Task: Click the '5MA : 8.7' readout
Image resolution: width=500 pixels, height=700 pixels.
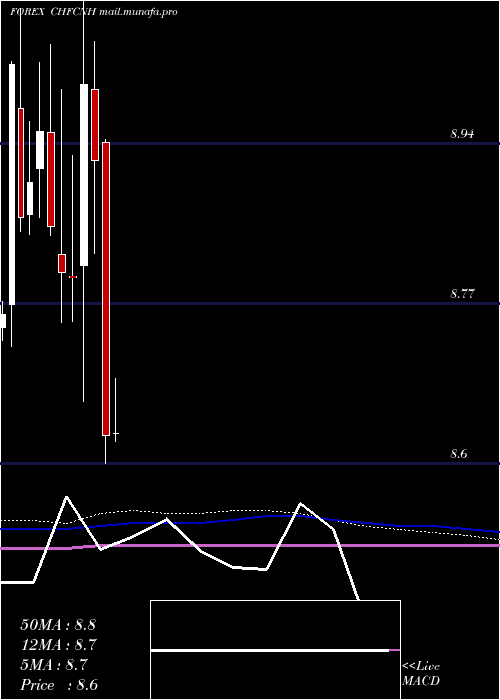Action: [54, 665]
